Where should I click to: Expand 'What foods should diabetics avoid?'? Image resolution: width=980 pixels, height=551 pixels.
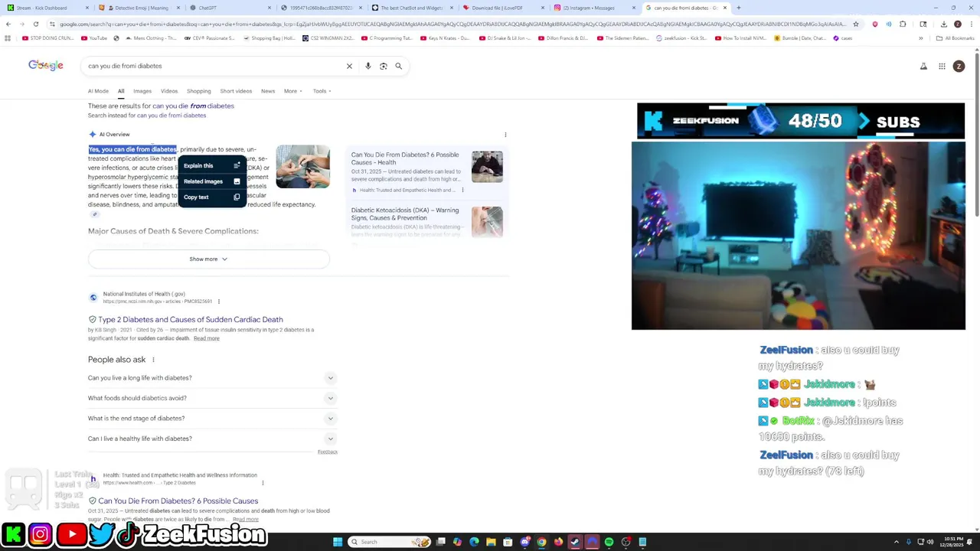point(211,398)
